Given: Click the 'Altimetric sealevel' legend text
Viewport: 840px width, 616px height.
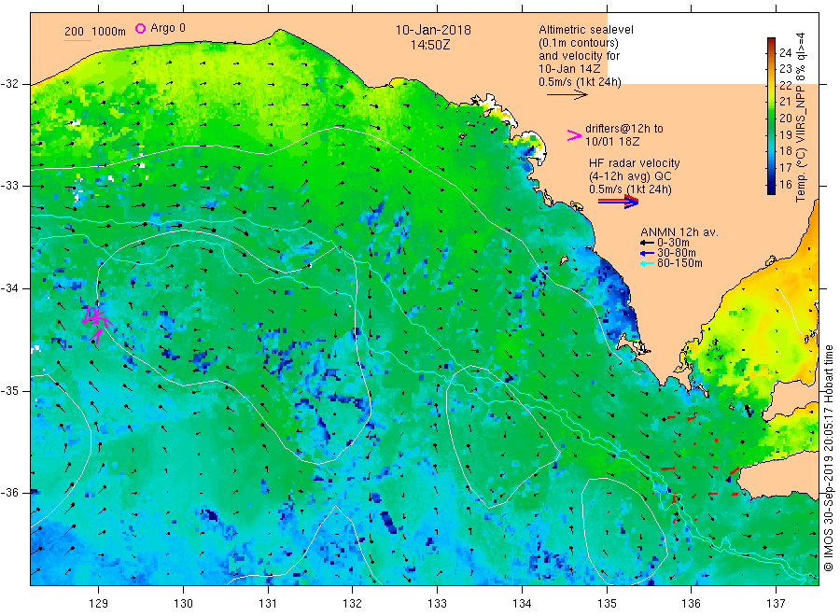Looking at the screenshot, I should [585, 30].
